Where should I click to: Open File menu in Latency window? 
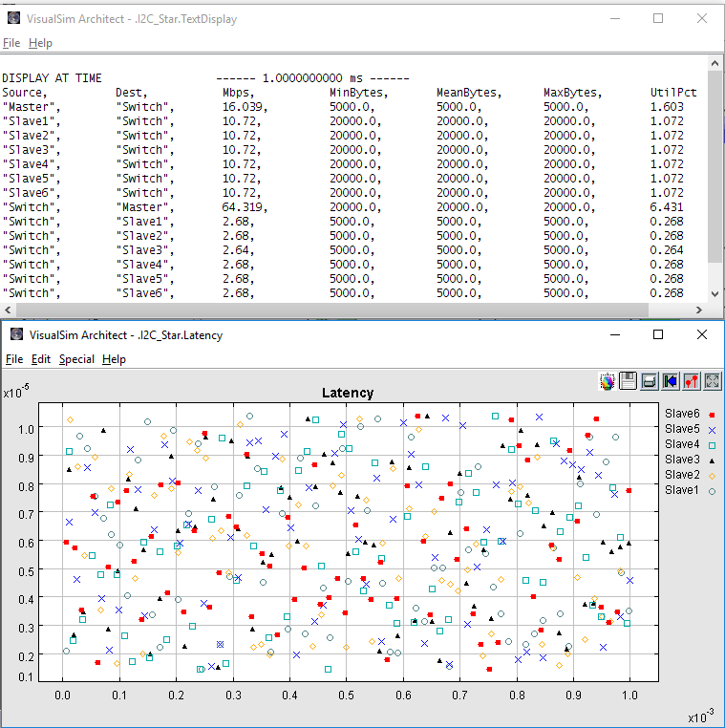(13, 359)
